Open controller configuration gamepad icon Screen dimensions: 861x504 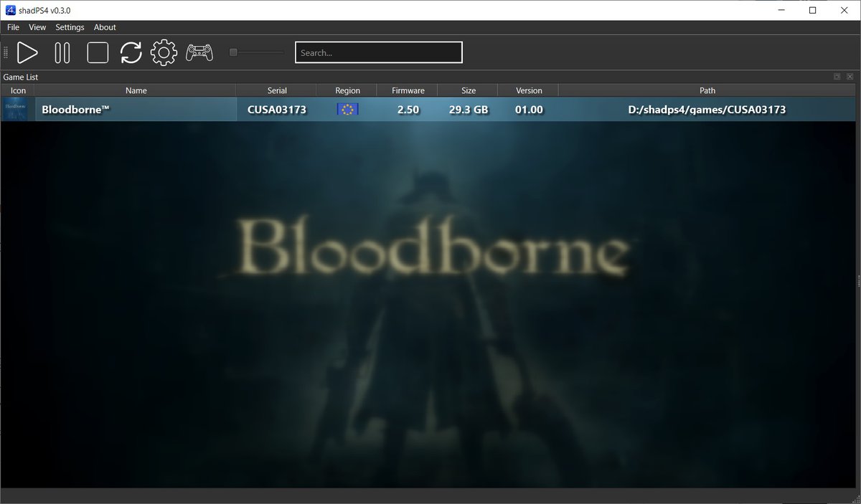pos(199,52)
